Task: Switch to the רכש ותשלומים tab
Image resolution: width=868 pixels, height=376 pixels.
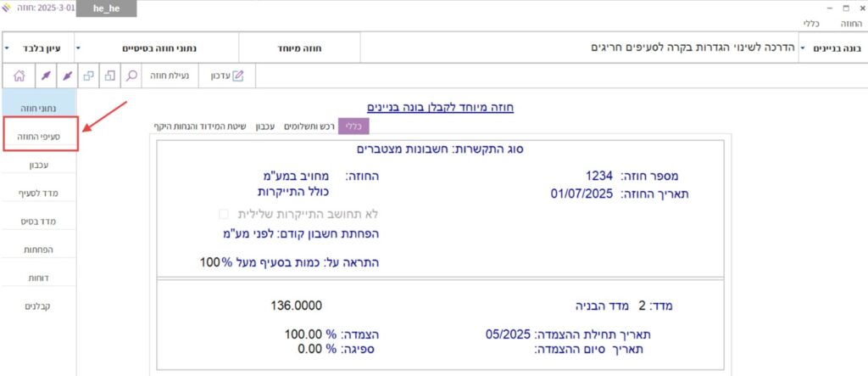Action: pos(306,126)
